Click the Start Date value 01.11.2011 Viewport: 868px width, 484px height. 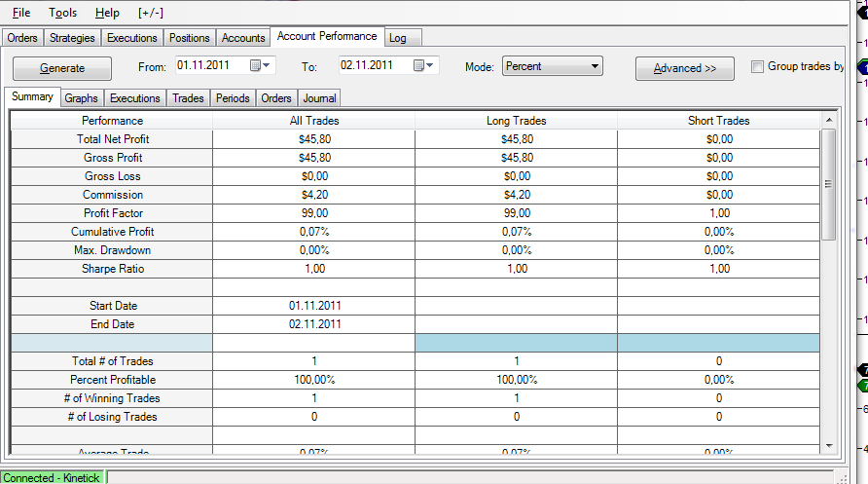coord(314,306)
